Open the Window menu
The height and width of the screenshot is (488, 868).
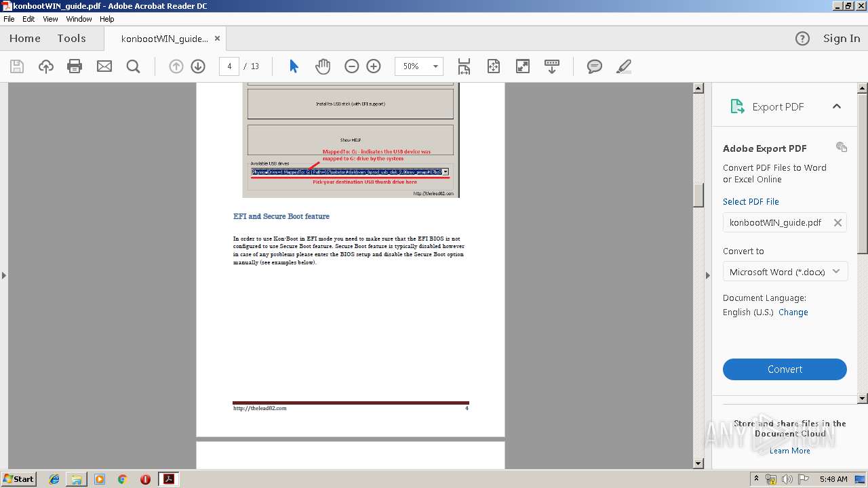(x=79, y=19)
